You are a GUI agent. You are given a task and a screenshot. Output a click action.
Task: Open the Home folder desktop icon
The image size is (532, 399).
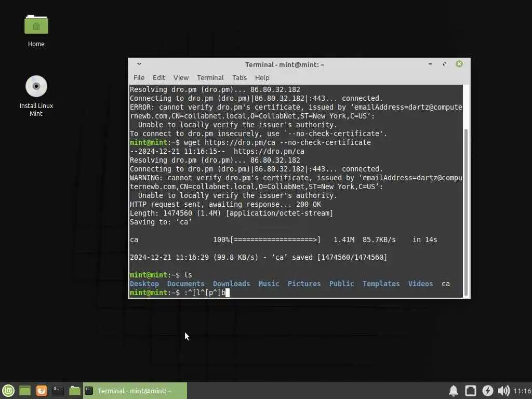tap(36, 31)
